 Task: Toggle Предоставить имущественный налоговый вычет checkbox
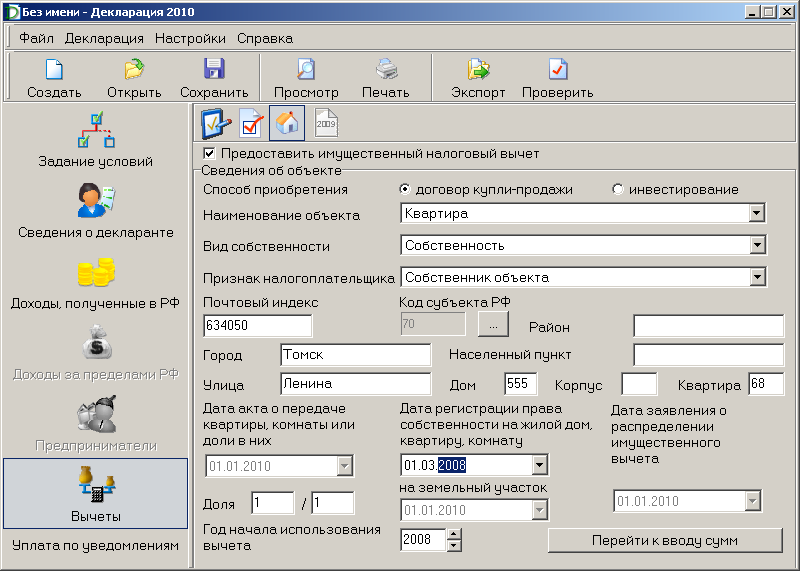(209, 153)
